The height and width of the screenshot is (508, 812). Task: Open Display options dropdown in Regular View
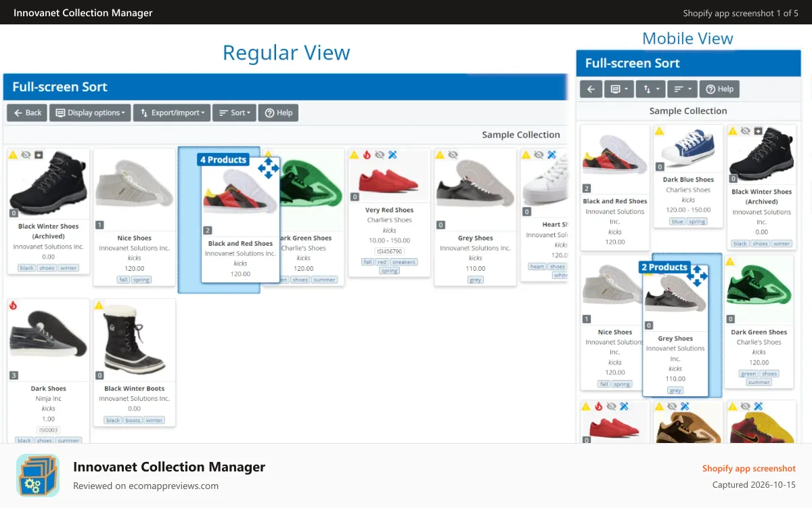click(x=91, y=112)
